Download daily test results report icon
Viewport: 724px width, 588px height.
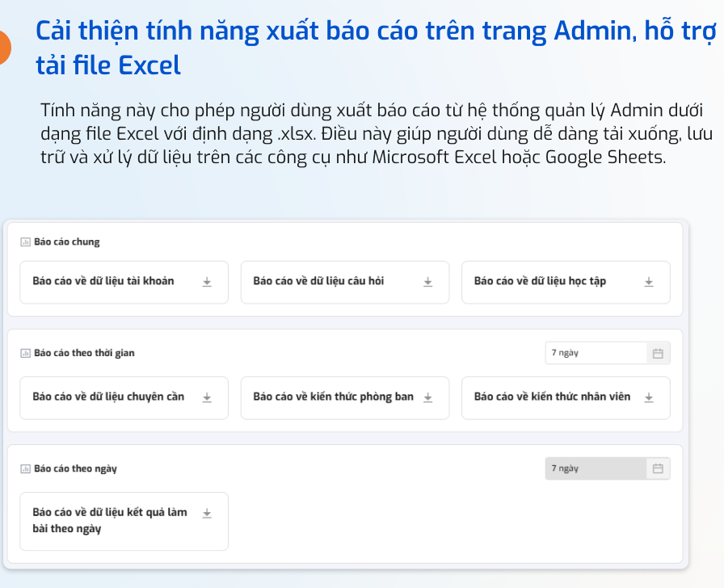click(207, 513)
